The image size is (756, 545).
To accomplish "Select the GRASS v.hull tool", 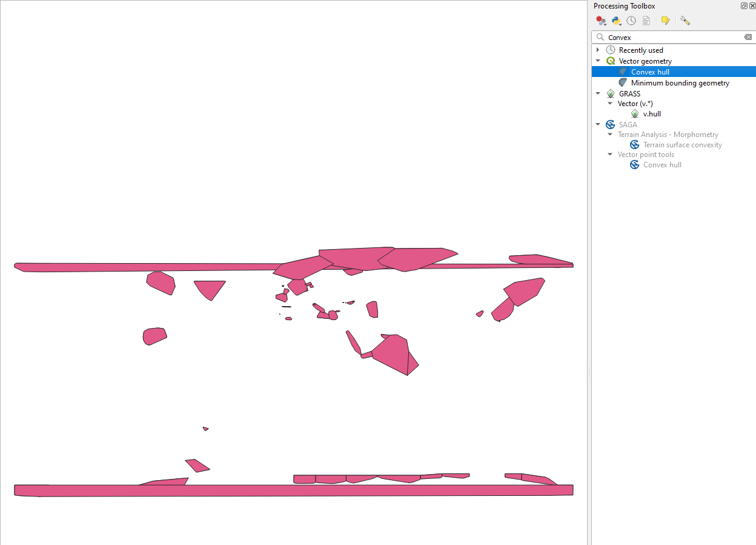I will 652,113.
